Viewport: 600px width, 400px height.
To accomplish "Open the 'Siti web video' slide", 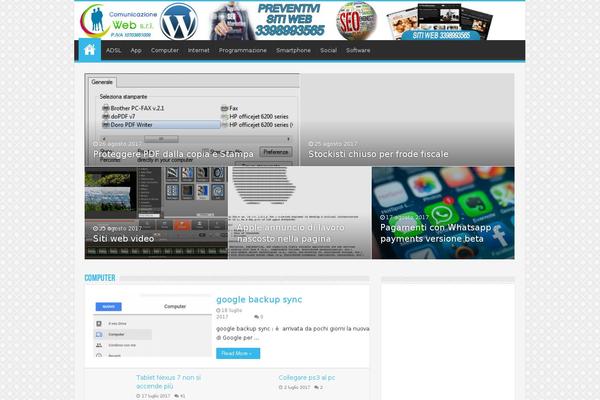I will pyautogui.click(x=124, y=238).
